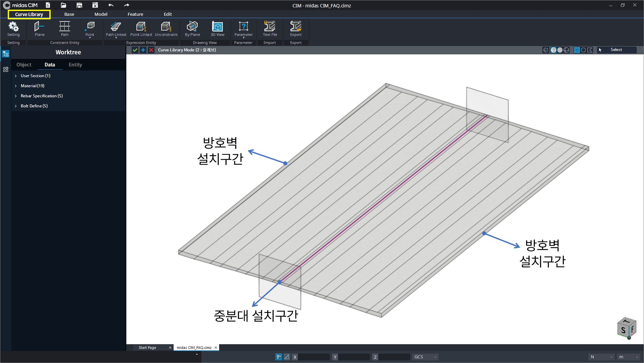The height and width of the screenshot is (363, 644).
Task: Click the Select mode button
Action: click(617, 50)
